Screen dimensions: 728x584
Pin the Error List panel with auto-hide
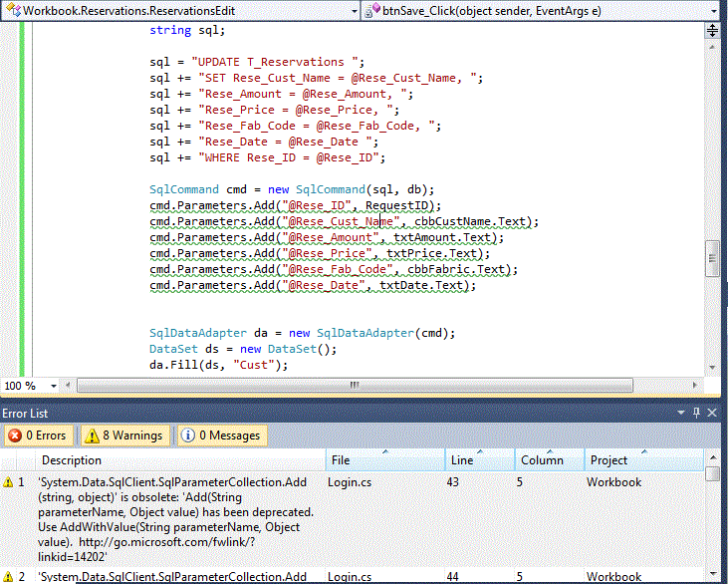pyautogui.click(x=697, y=413)
